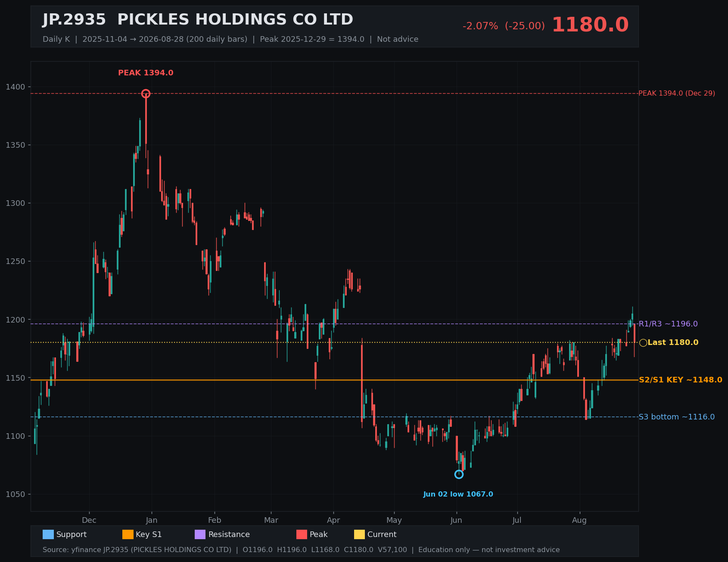Image resolution: width=728 pixels, height=562 pixels.
Task: Click the -2.07% (-25.00) change value
Action: (x=504, y=26)
